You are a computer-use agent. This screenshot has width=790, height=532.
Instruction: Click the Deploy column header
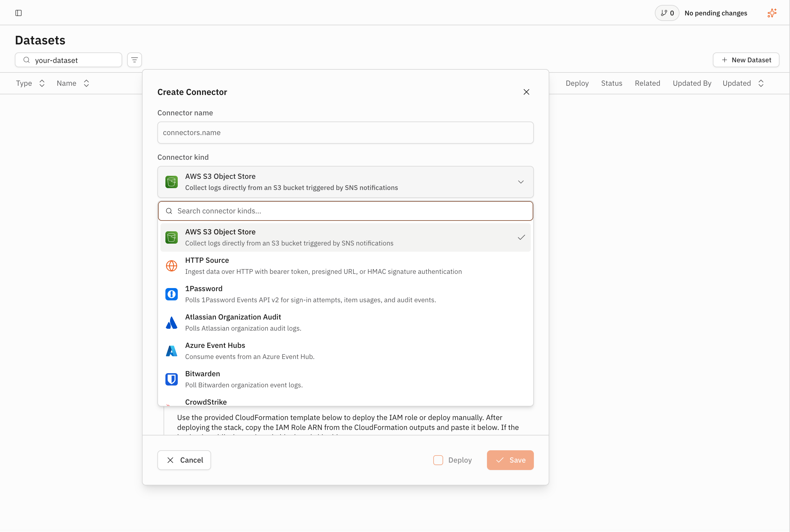click(x=577, y=83)
